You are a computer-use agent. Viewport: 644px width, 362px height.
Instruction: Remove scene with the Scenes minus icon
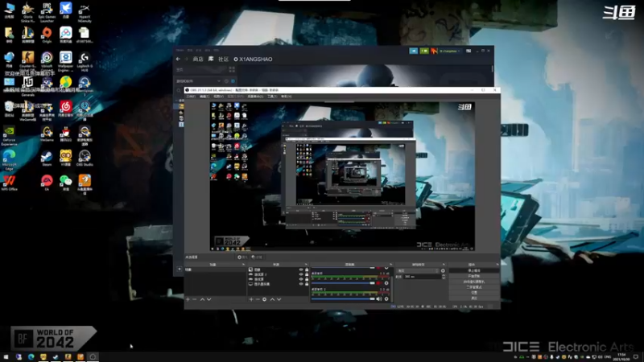pos(195,299)
